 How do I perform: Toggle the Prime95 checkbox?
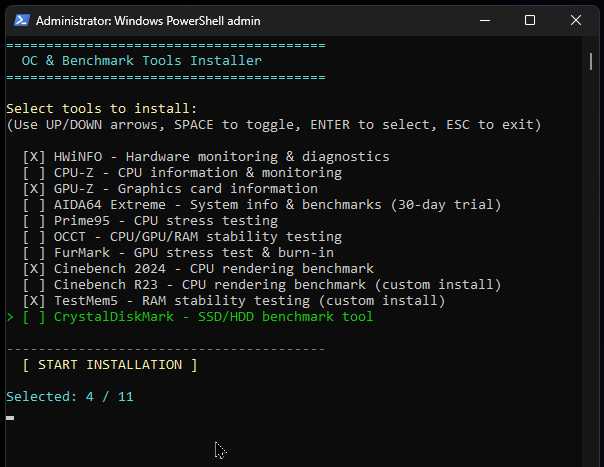pyautogui.click(x=34, y=221)
